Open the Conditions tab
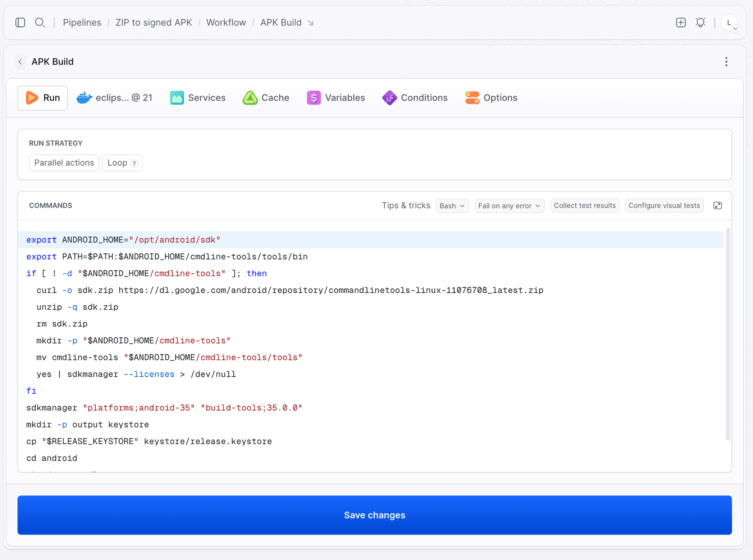The image size is (753, 560). (415, 98)
